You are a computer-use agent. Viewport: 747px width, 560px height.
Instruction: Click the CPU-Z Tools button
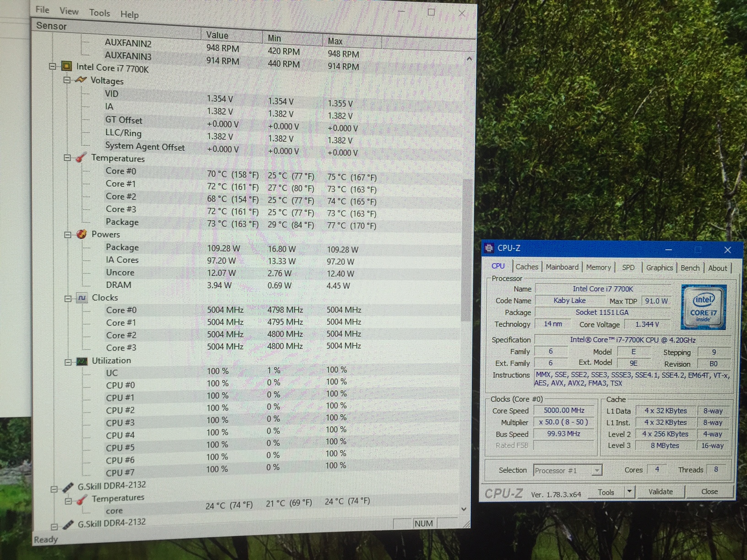[606, 492]
